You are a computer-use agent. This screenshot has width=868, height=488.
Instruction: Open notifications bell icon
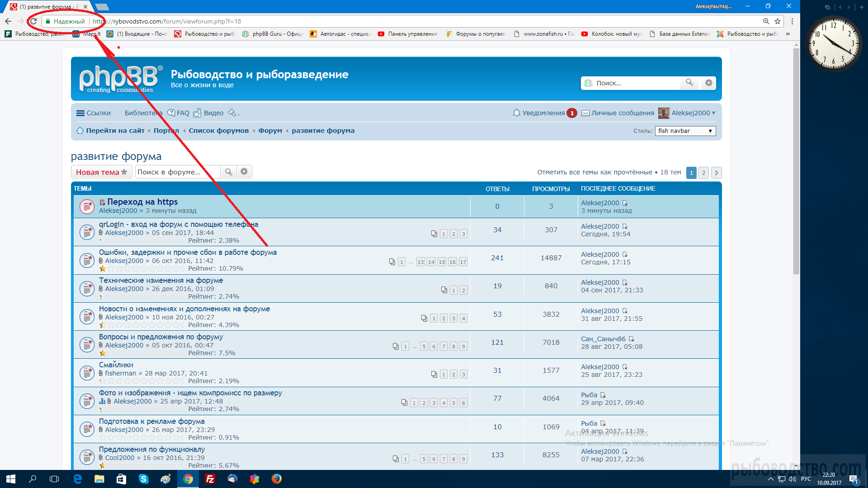coord(516,113)
